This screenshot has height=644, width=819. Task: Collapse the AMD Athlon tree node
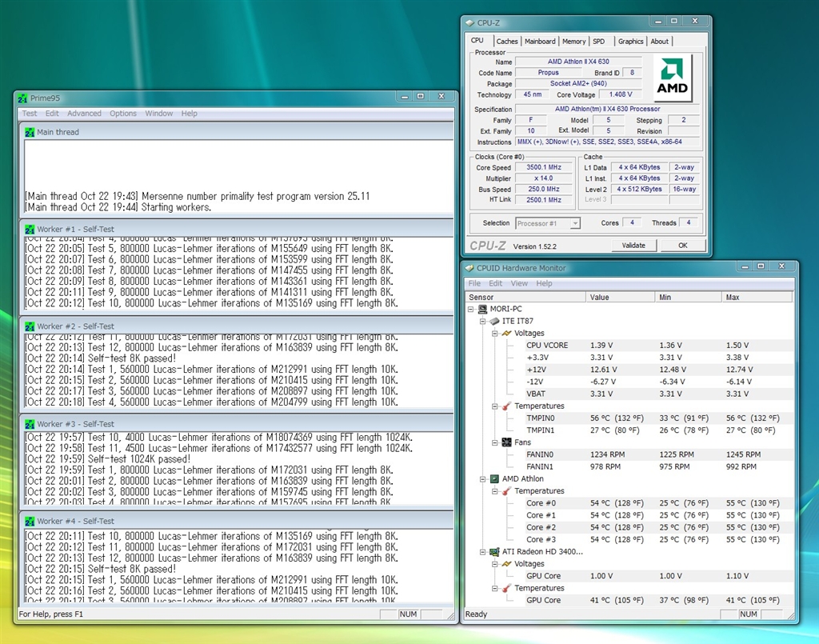coord(482,479)
